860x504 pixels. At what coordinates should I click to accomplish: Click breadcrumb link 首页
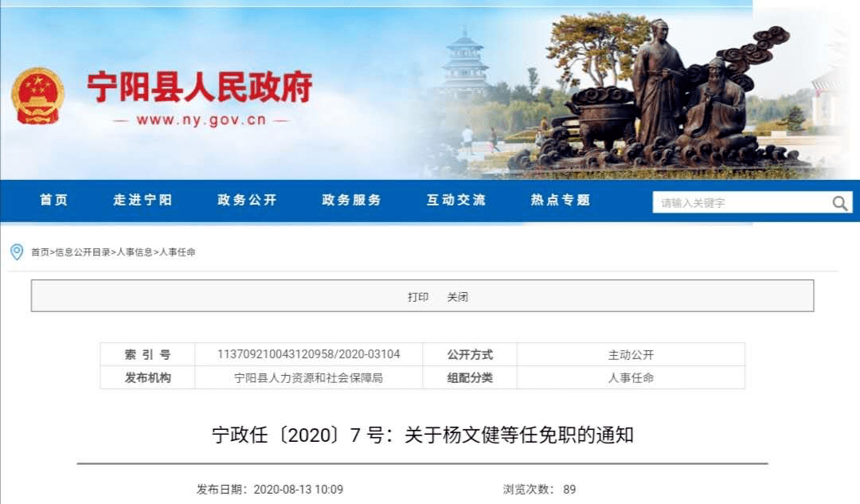pos(40,252)
